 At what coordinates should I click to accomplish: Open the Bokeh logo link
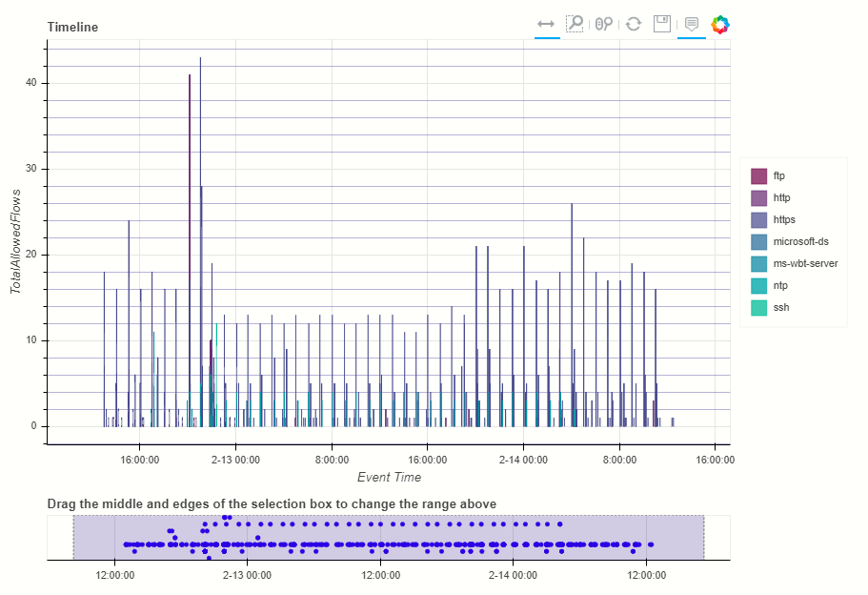[720, 25]
